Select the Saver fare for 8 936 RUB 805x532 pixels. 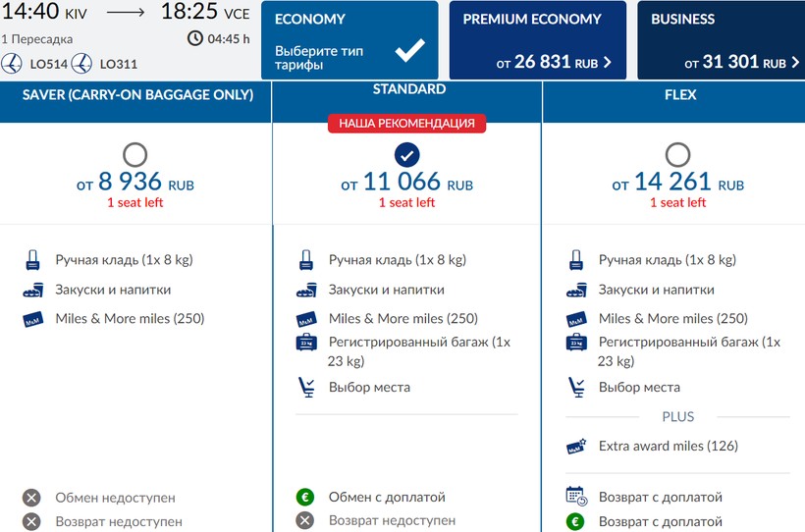coord(135,154)
